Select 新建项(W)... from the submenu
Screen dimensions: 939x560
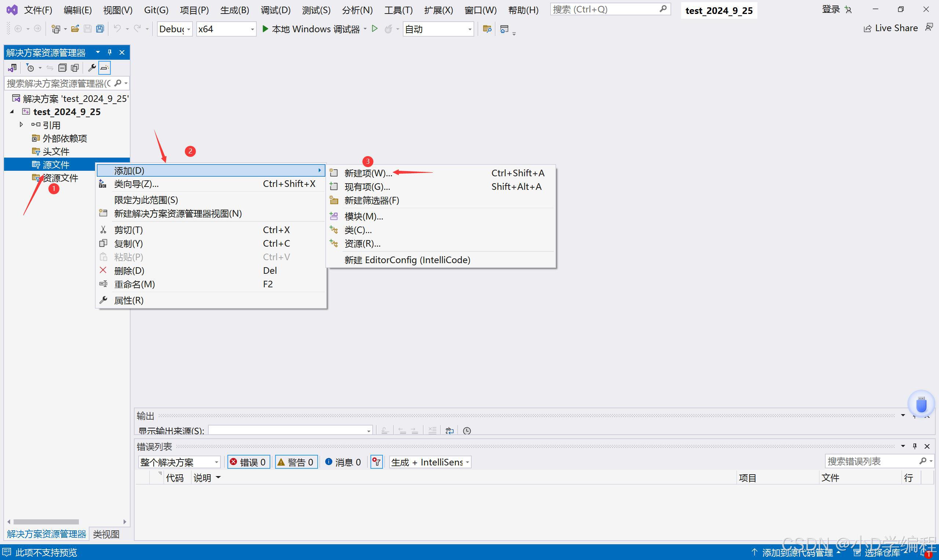click(368, 173)
